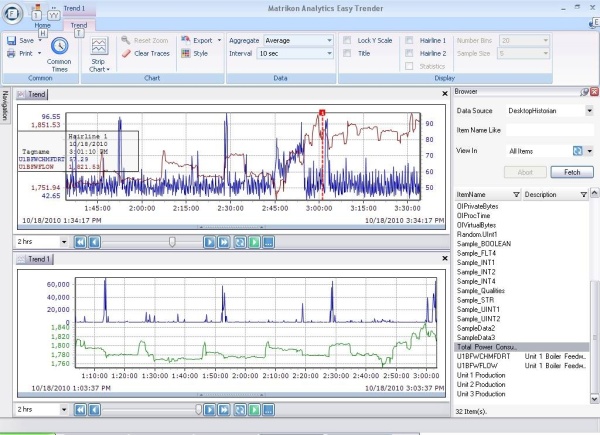Image resolution: width=600 pixels, height=435 pixels.
Task: Step back in lower Trend 1 chart
Action: (x=95, y=410)
